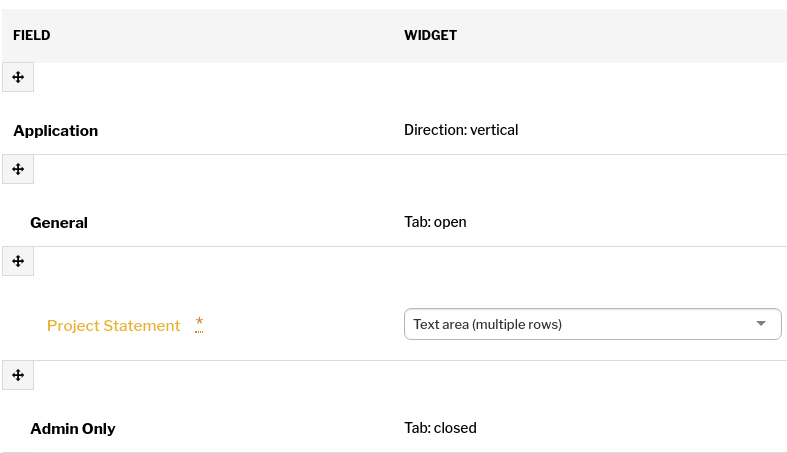Click the required asterisk next to Project Statement

tap(199, 325)
